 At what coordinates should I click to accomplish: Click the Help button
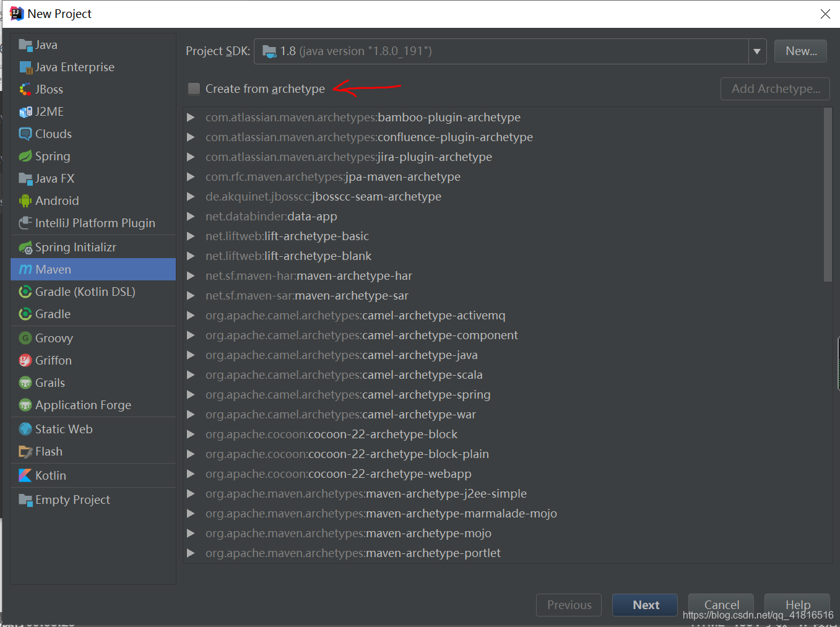(x=797, y=605)
